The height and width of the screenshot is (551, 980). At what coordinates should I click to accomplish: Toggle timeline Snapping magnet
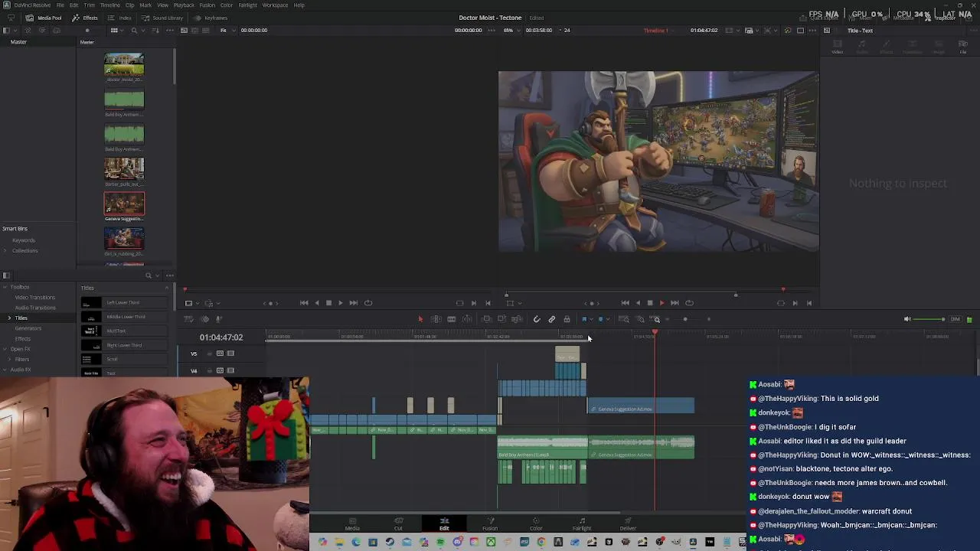[537, 319]
